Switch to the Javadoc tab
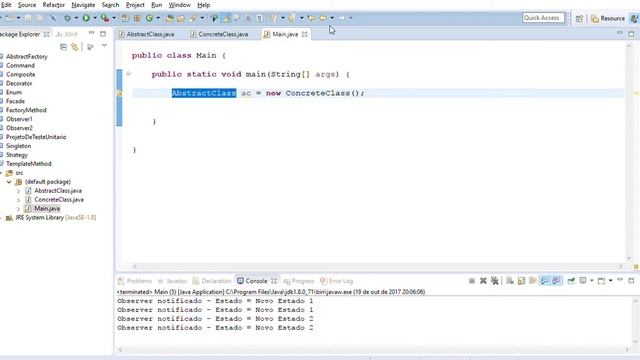The image size is (640, 360). click(173, 281)
